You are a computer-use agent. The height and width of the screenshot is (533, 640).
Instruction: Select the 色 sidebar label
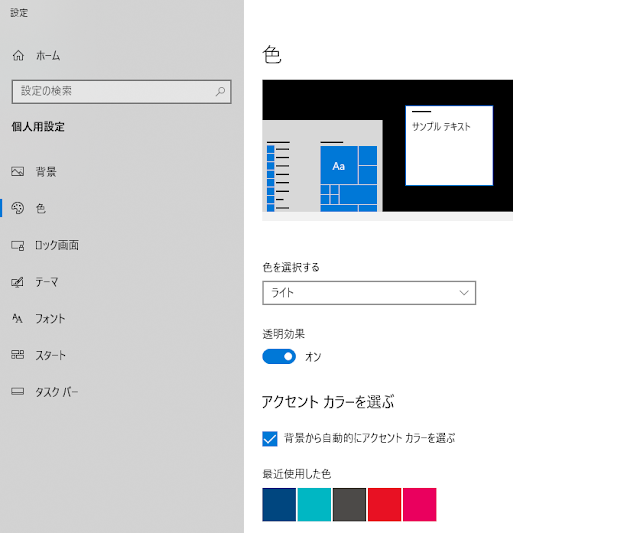click(x=40, y=209)
